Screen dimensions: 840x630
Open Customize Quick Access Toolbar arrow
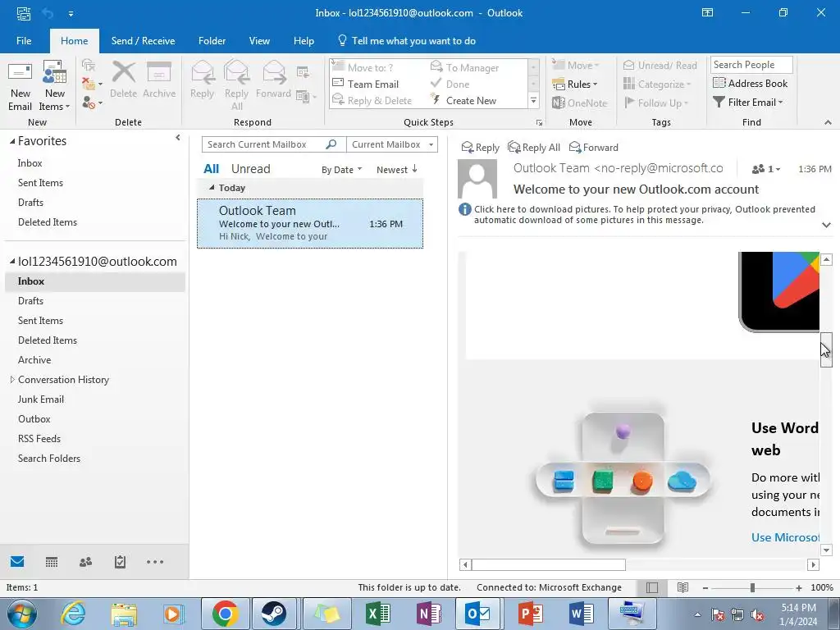(71, 13)
